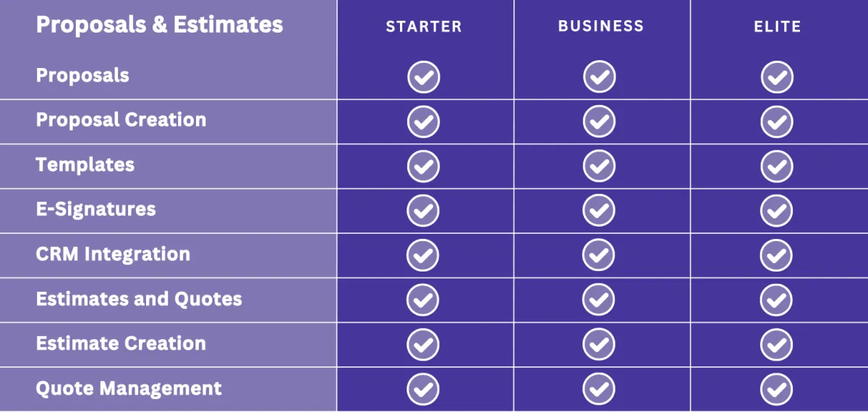This screenshot has height=412, width=868.
Task: Click the Elite checkmark for Estimates and Quotes
Action: point(777,300)
